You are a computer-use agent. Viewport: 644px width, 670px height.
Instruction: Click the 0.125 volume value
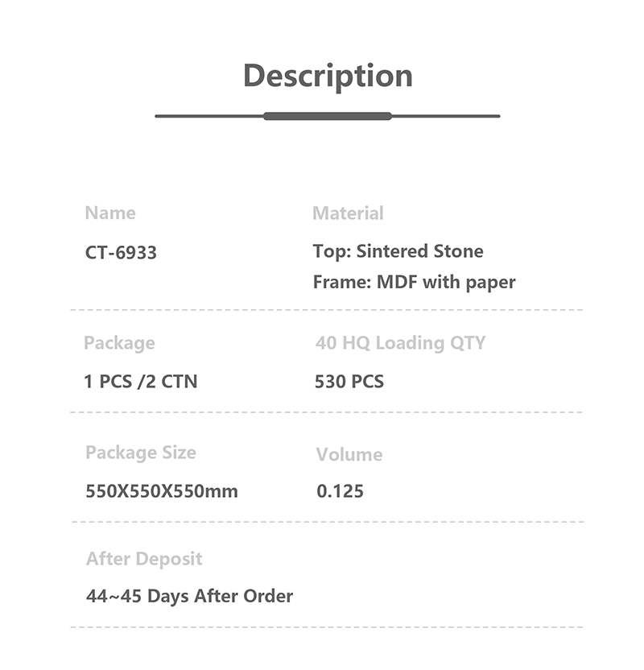[x=340, y=491]
